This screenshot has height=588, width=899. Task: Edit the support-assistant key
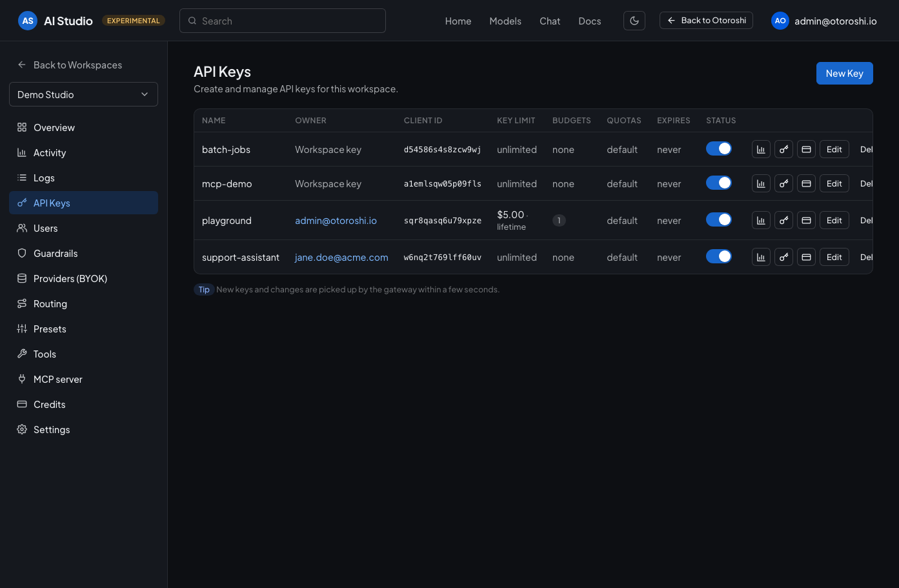click(834, 257)
